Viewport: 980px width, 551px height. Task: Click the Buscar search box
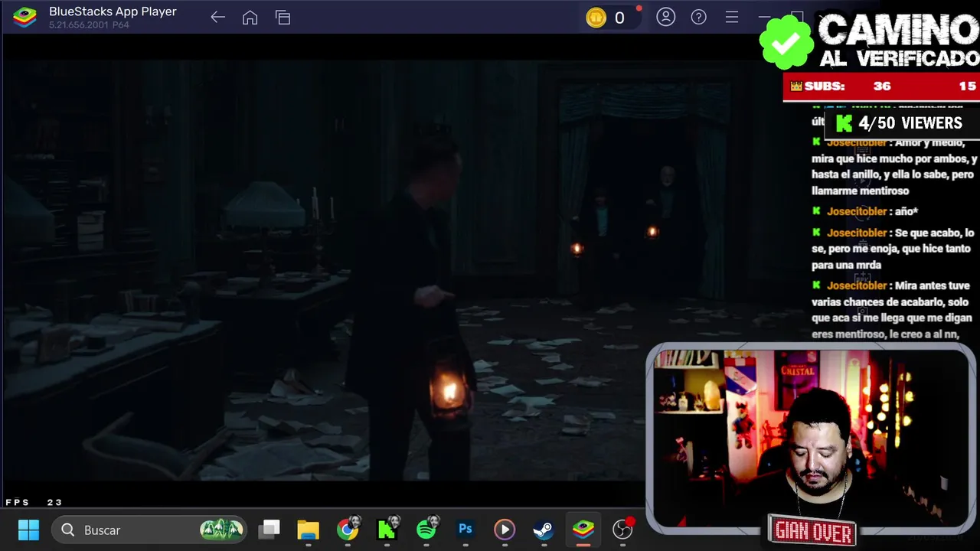coord(149,530)
